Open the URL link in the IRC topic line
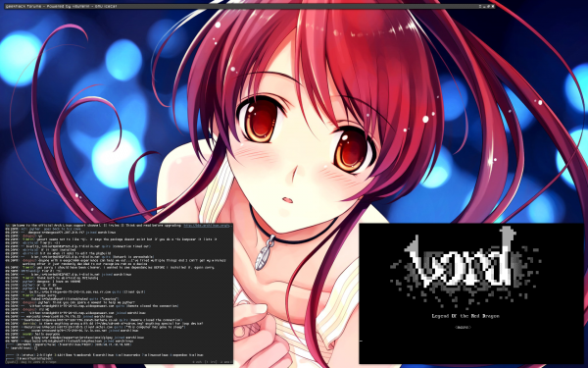The width and height of the screenshot is (588, 368). coord(207,226)
